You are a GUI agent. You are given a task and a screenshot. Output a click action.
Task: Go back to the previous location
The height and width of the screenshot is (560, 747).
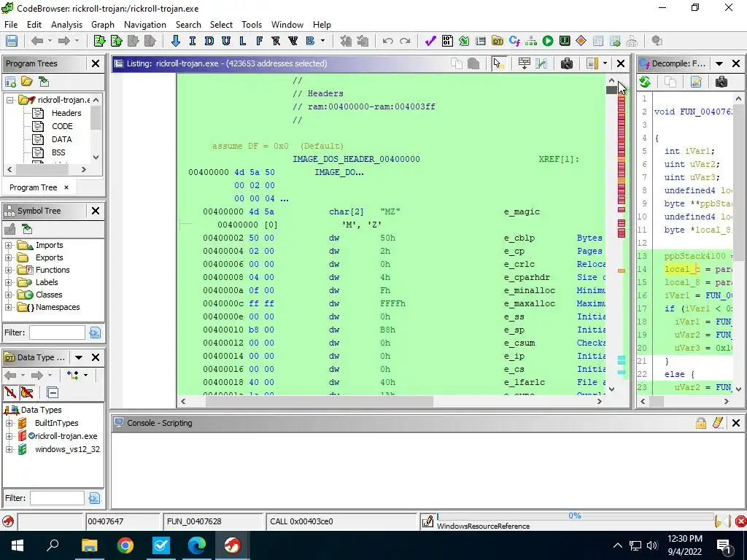[36, 41]
